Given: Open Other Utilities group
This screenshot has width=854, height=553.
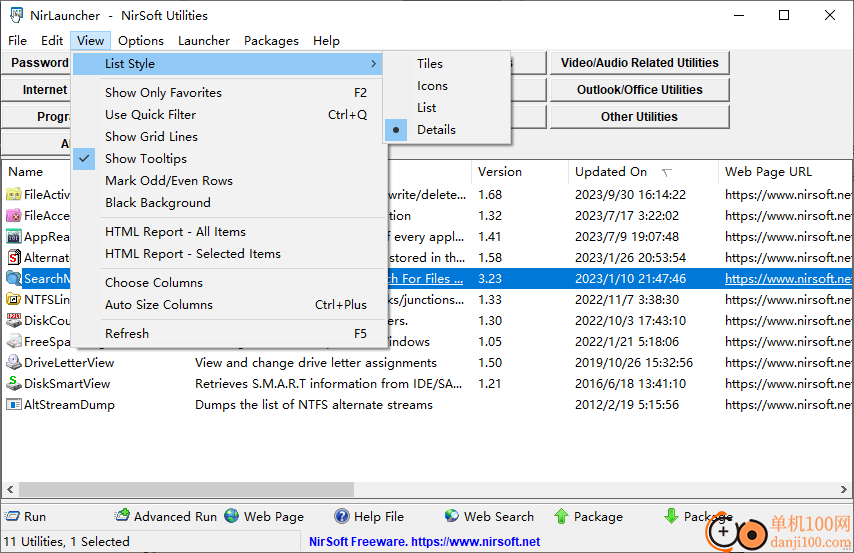Looking at the screenshot, I should pyautogui.click(x=639, y=117).
